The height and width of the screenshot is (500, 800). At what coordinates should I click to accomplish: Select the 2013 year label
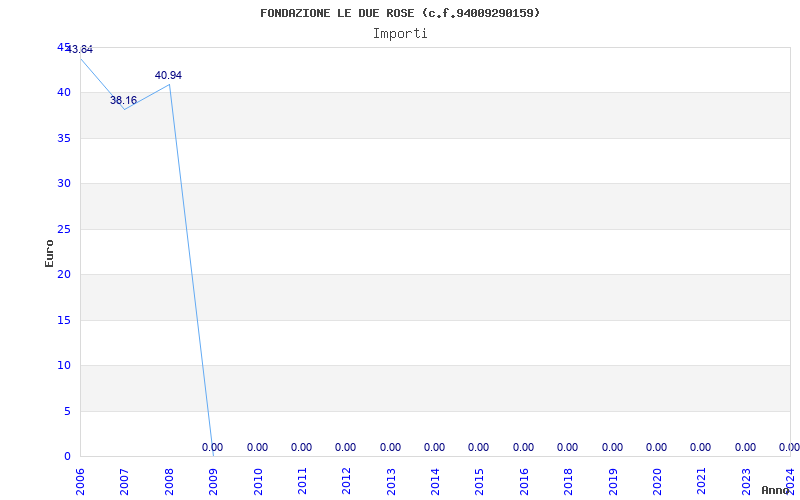[x=391, y=481]
